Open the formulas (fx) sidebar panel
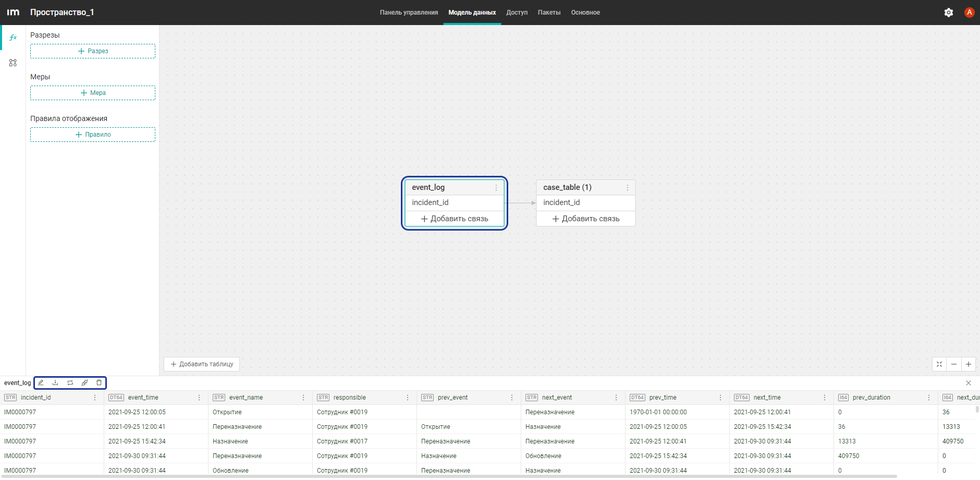Viewport: 980px width, 480px height. click(13, 38)
